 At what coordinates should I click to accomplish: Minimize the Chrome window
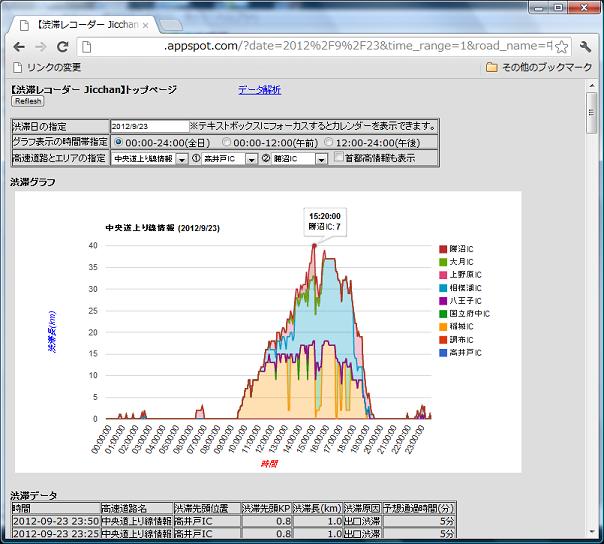click(x=539, y=8)
